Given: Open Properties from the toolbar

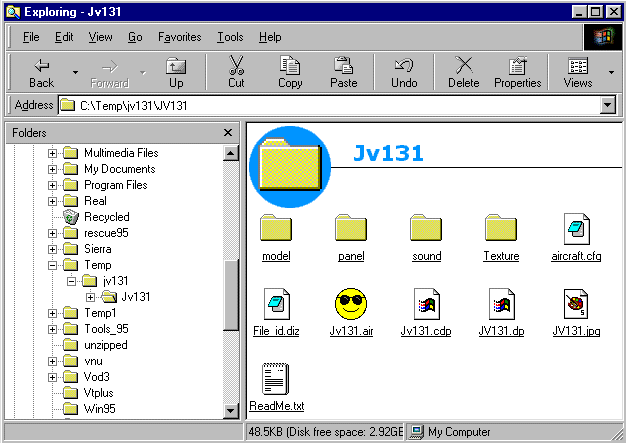Looking at the screenshot, I should coord(517,66).
